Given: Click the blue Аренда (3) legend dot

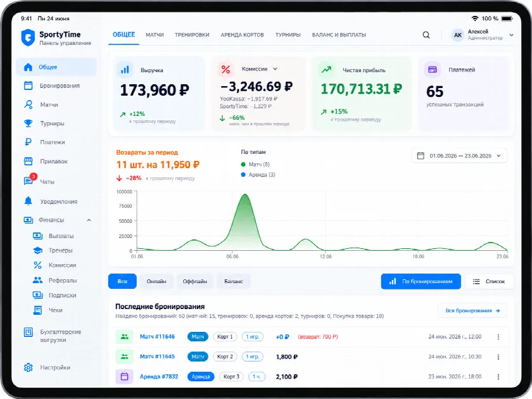Looking at the screenshot, I should click(243, 175).
